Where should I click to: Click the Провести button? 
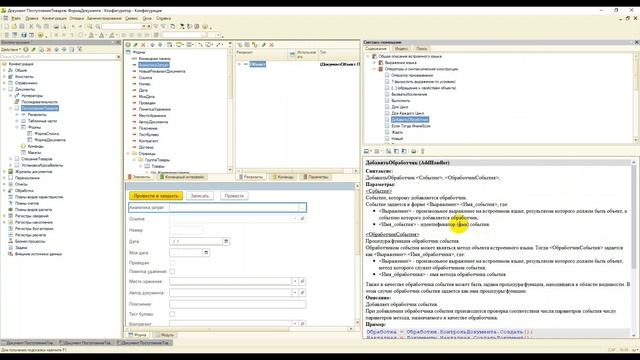pos(234,196)
